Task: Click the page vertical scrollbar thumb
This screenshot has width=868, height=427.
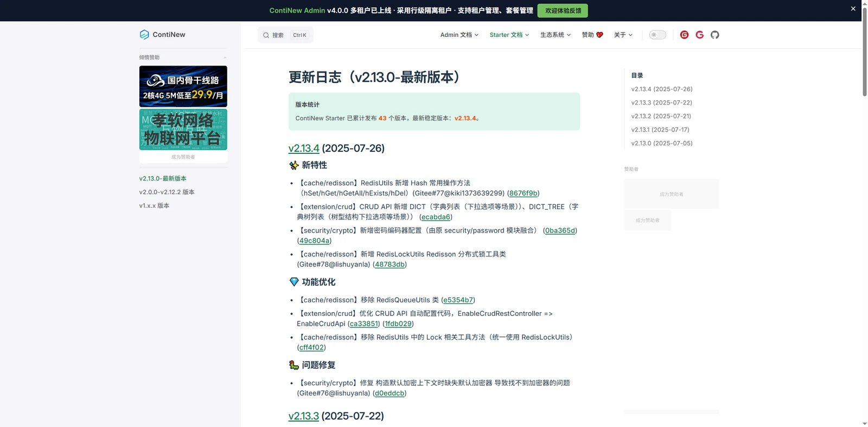Action: (x=865, y=51)
